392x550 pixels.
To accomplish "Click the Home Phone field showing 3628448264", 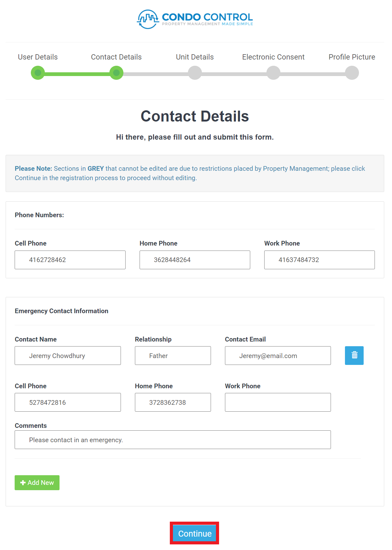I will coord(194,260).
